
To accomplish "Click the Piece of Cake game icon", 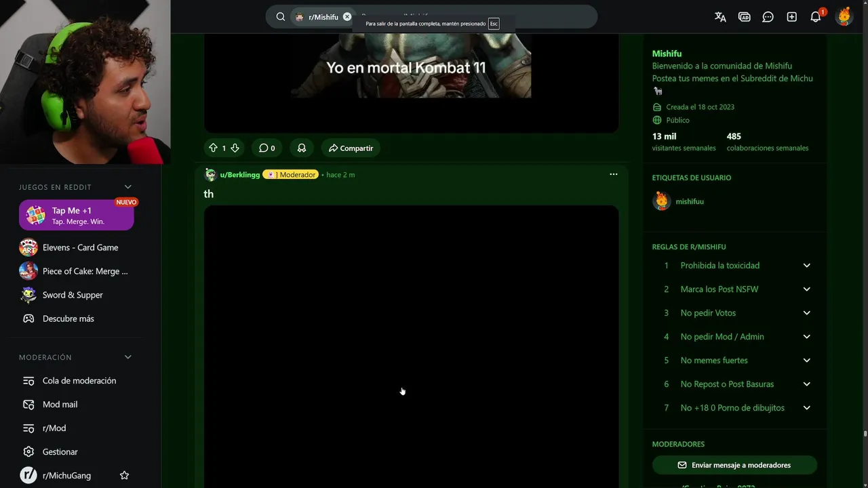I will [28, 271].
